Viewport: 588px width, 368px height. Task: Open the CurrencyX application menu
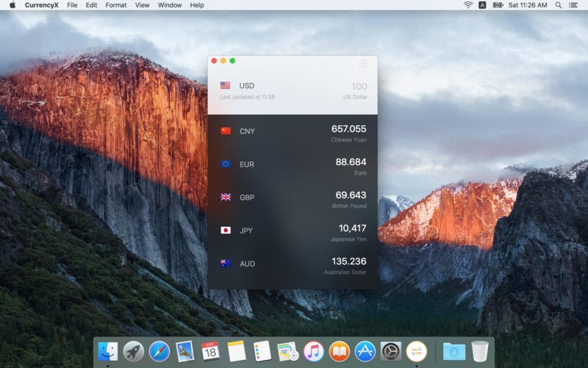click(x=41, y=5)
